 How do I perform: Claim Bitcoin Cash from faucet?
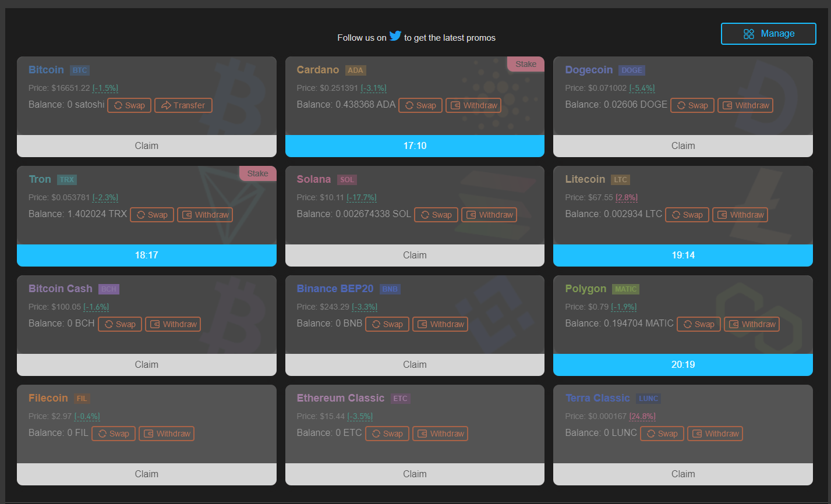(x=147, y=365)
